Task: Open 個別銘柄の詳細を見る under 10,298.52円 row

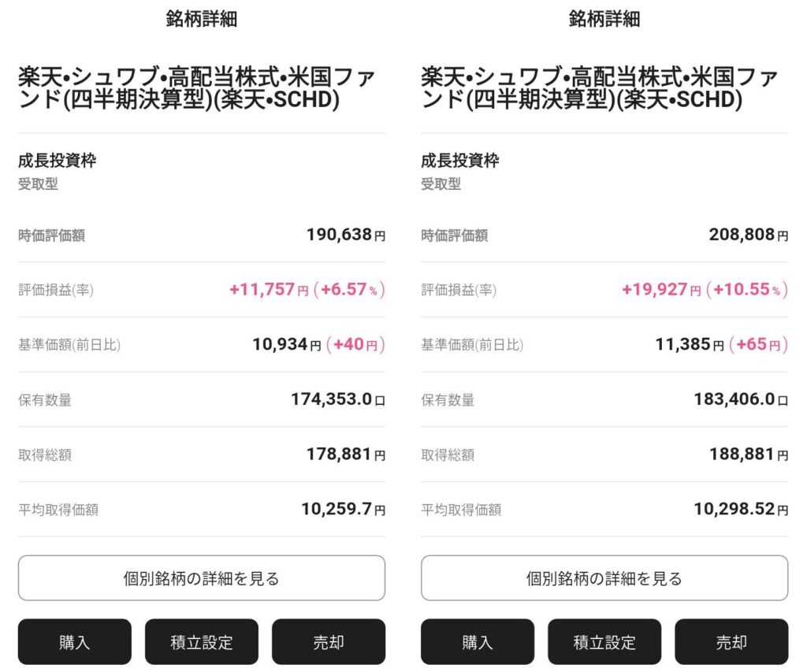Action: 604,578
